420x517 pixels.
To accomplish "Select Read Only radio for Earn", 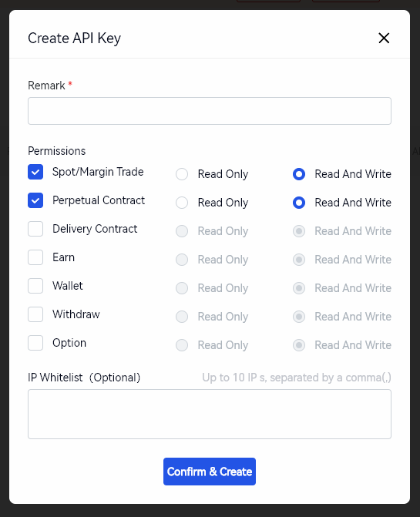I will [x=182, y=260].
